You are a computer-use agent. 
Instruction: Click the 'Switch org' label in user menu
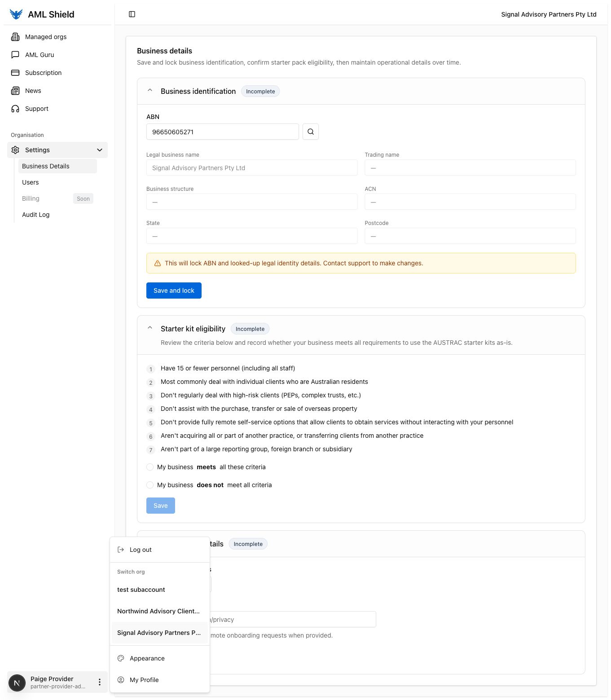[131, 572]
